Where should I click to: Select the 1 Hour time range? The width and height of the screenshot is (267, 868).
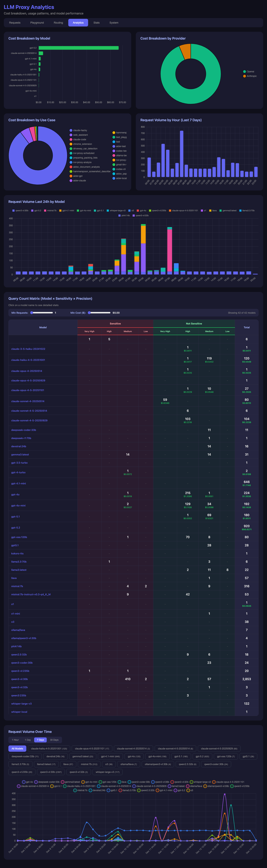pyautogui.click(x=15, y=740)
